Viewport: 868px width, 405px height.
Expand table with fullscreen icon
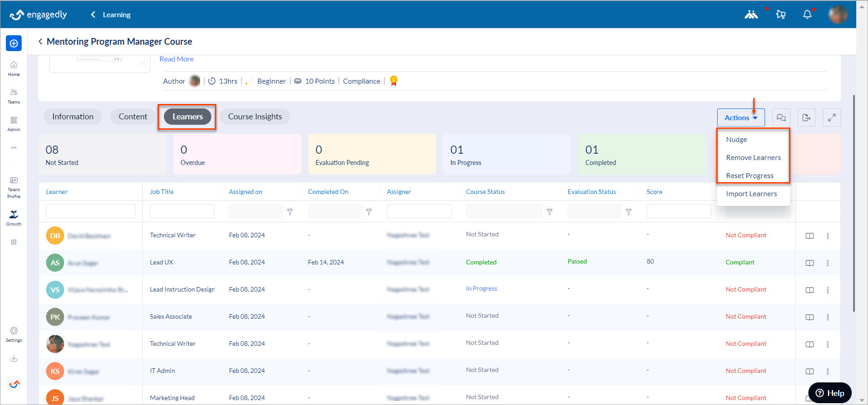831,118
